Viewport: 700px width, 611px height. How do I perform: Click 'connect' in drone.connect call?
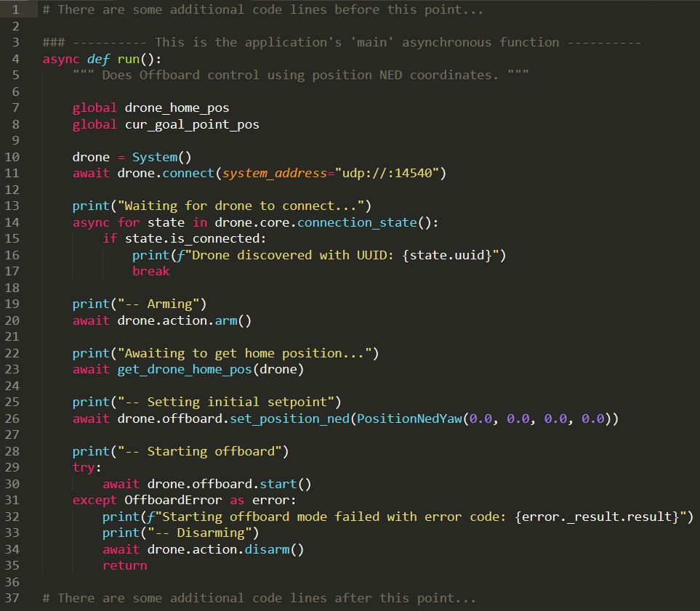tap(188, 173)
